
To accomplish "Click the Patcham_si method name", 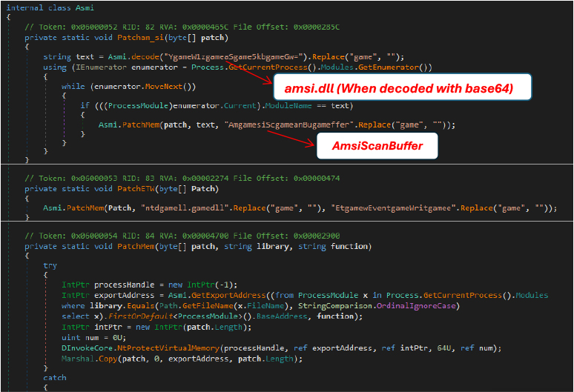I will (x=141, y=38).
